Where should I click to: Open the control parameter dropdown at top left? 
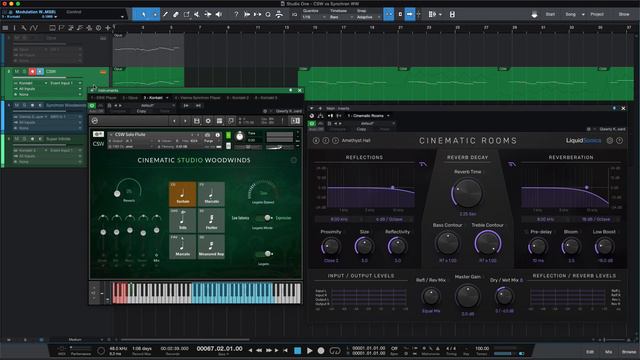122,17
